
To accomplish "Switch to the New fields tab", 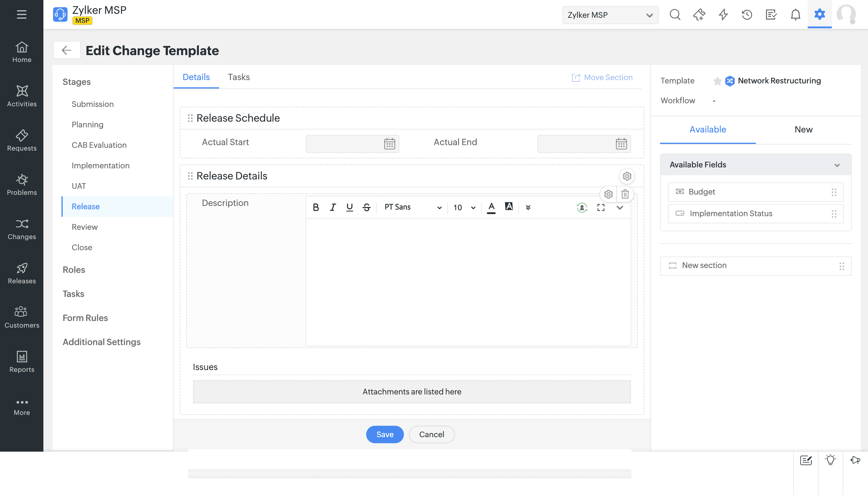I will (803, 129).
